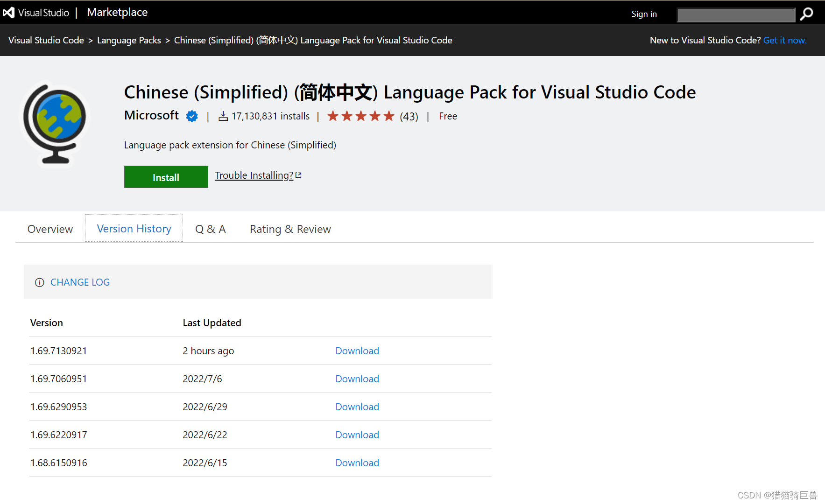
Task: Click the verified publisher badge icon
Action: (x=192, y=116)
